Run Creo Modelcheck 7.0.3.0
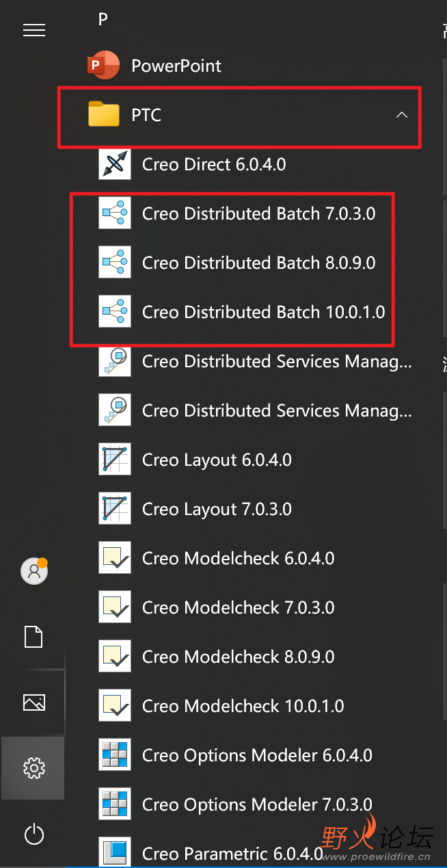The height and width of the screenshot is (868, 447). [x=238, y=607]
